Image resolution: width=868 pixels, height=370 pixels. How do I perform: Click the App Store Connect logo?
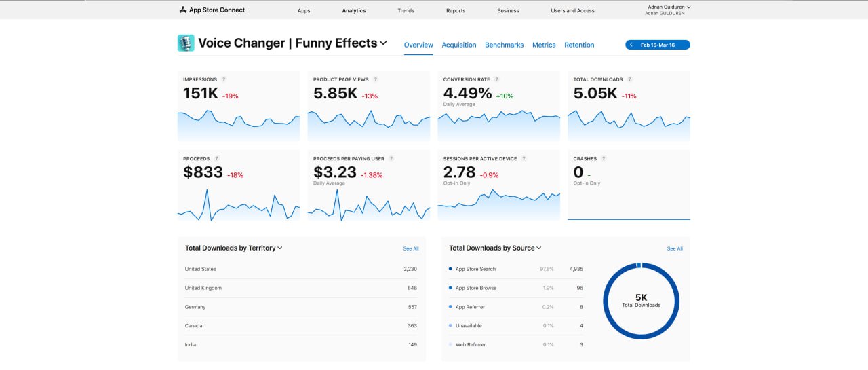coord(212,10)
